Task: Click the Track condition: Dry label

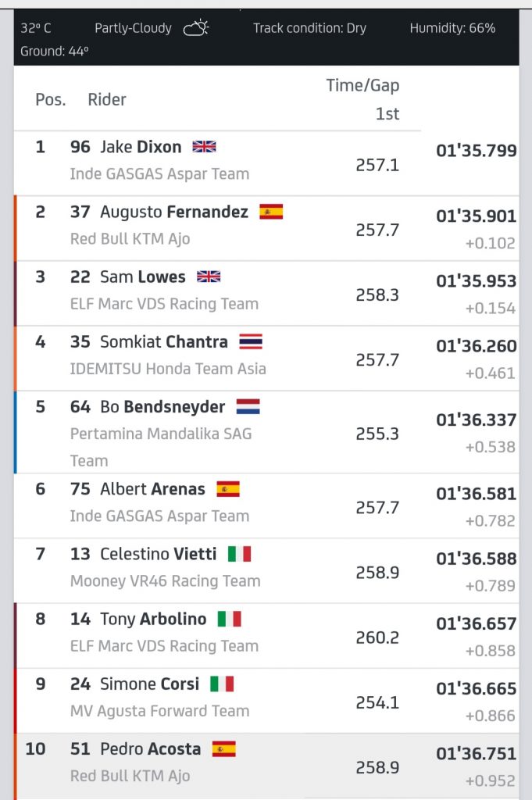Action: [309, 28]
